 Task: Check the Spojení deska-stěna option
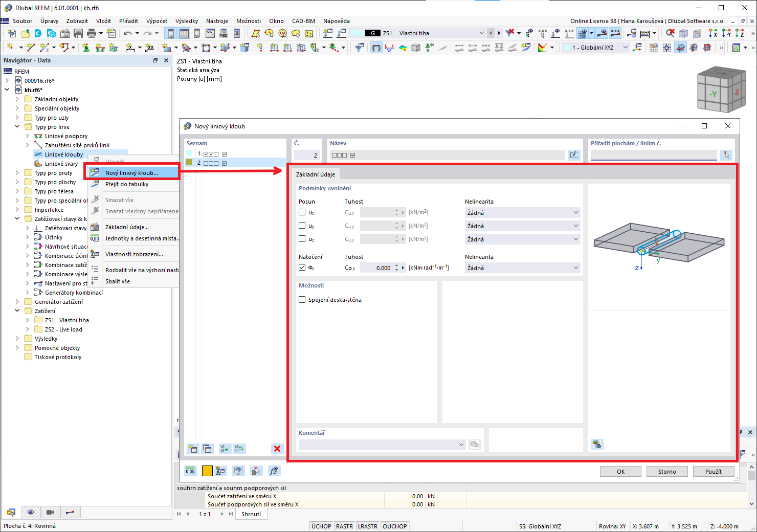pos(302,300)
